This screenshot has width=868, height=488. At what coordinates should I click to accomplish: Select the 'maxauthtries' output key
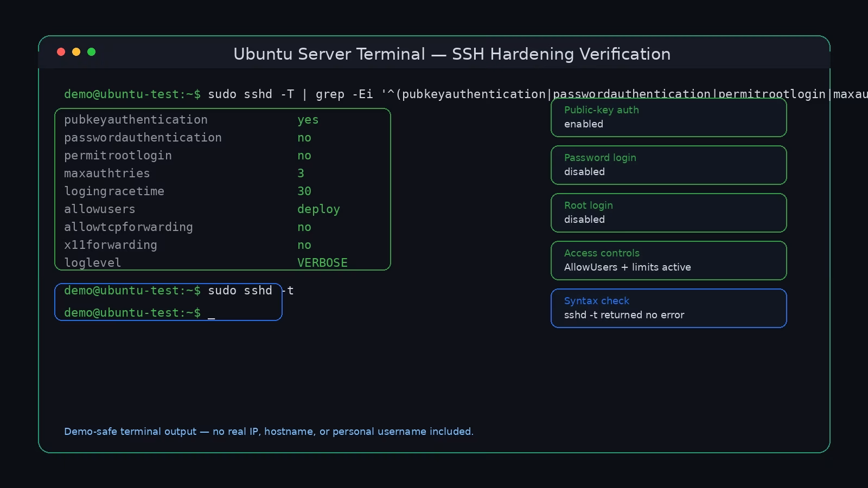pos(107,174)
